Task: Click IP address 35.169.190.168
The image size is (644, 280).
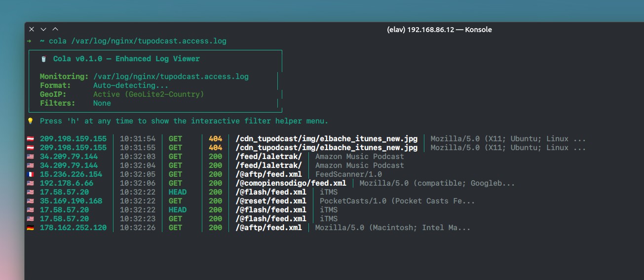Action: [71, 201]
